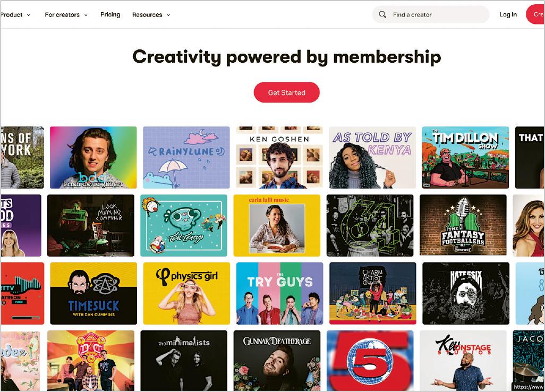Open the Pricing page
Viewport: 545px width, 392px height.
click(110, 14)
